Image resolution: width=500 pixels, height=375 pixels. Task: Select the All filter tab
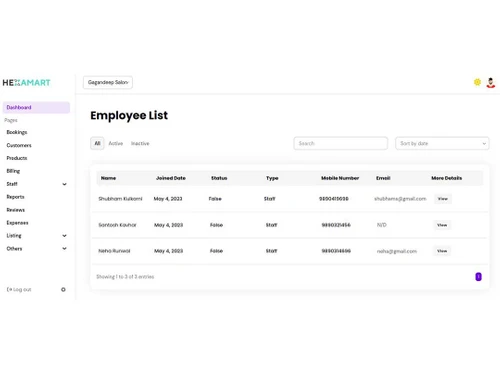[x=97, y=143]
